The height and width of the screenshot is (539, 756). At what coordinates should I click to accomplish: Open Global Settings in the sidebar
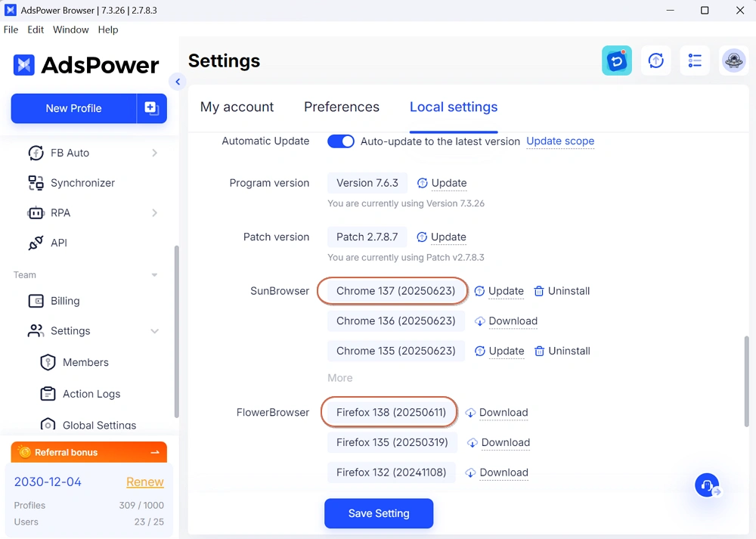(99, 425)
